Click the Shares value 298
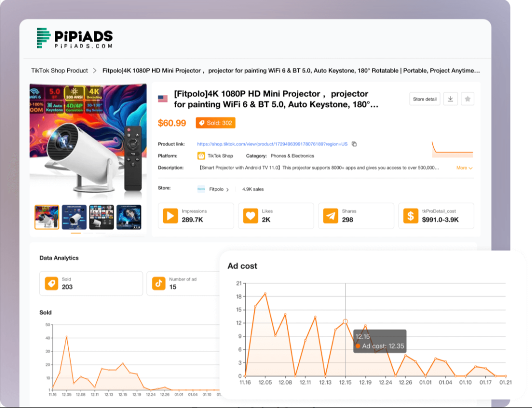 pyautogui.click(x=347, y=220)
